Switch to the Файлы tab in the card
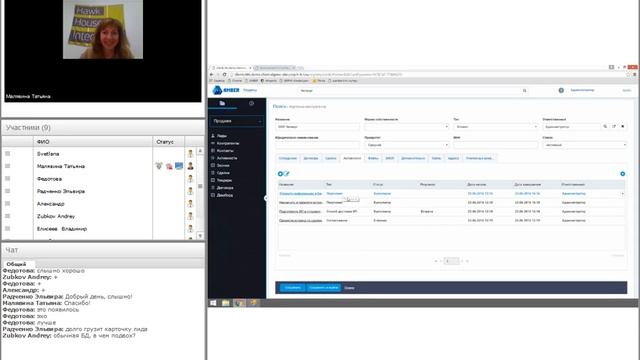This screenshot has width=640, height=360. pyautogui.click(x=373, y=158)
